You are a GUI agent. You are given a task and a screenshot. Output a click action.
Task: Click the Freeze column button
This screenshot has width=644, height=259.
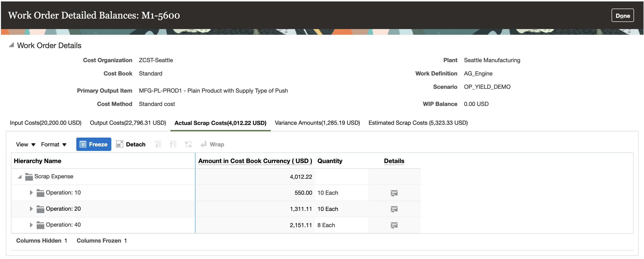click(93, 144)
